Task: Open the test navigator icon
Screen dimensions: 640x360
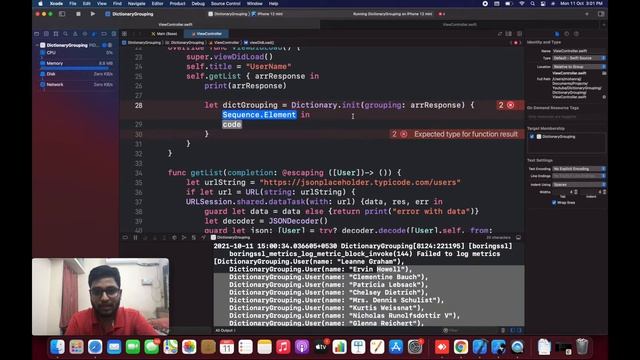Action: [85, 34]
